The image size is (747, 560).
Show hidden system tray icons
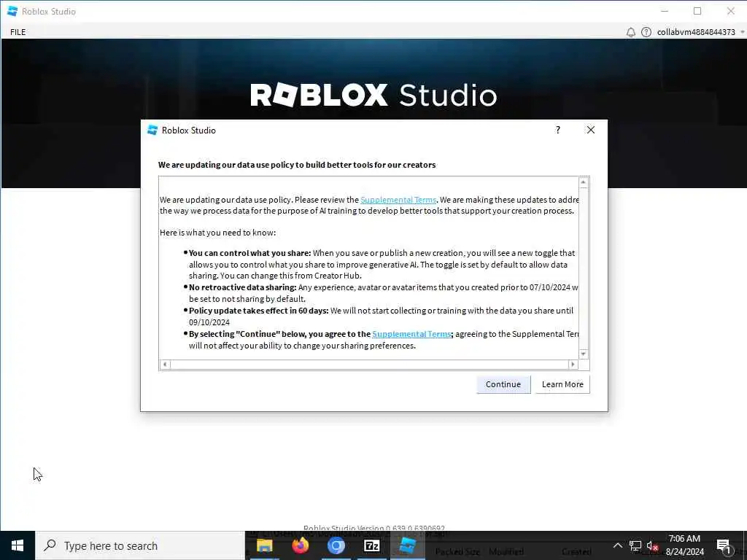pyautogui.click(x=617, y=545)
